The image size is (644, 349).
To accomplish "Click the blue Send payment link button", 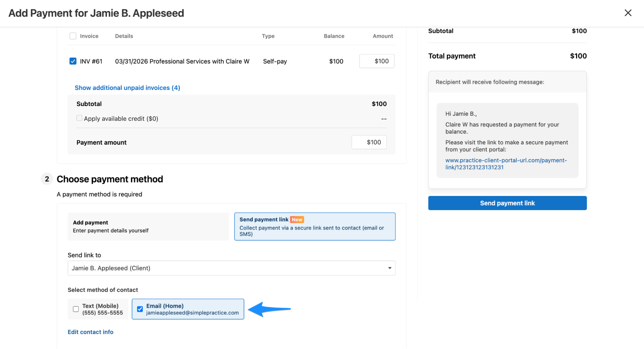I will coord(507,203).
